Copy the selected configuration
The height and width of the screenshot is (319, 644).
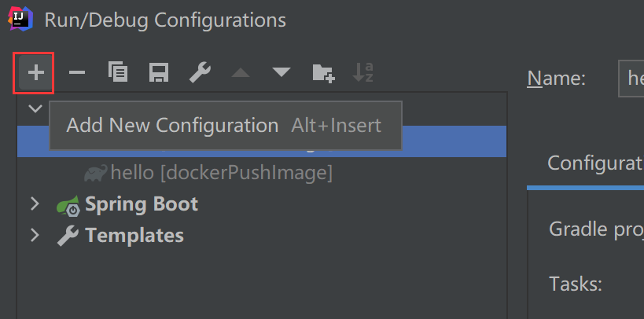[118, 73]
